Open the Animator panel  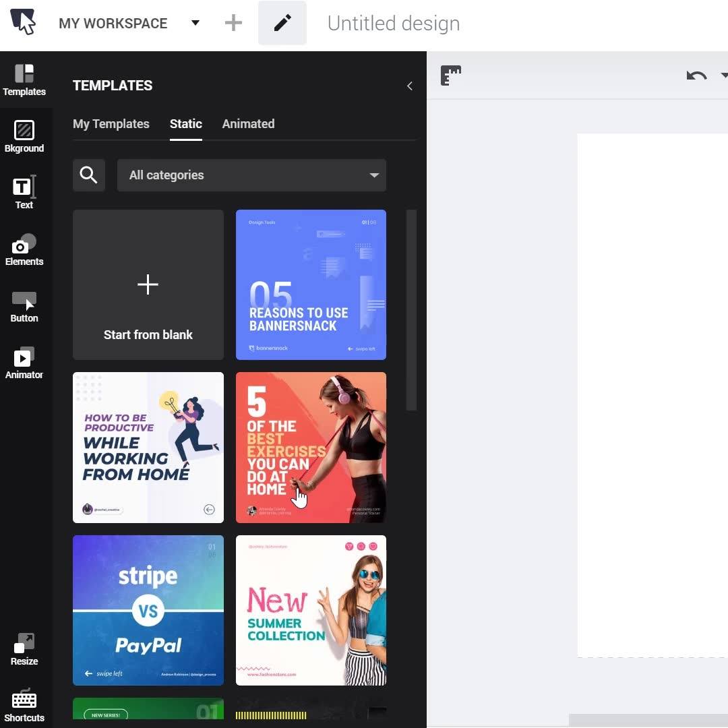click(x=24, y=363)
